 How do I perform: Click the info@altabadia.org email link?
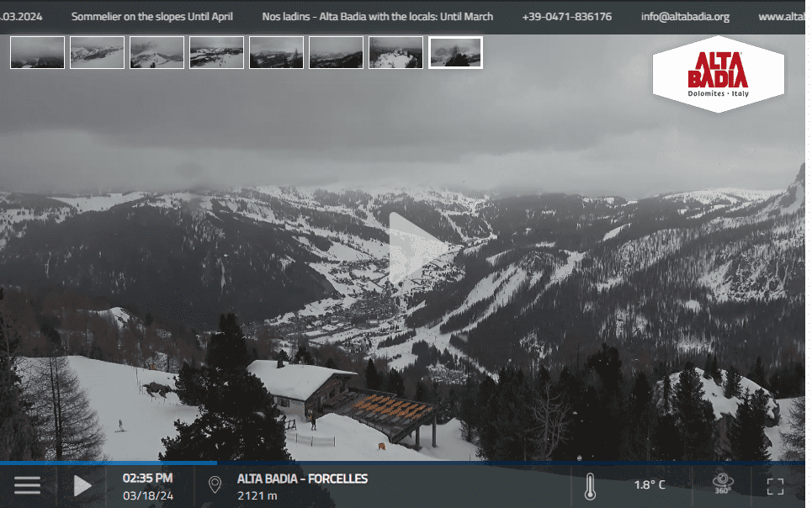pyautogui.click(x=685, y=17)
